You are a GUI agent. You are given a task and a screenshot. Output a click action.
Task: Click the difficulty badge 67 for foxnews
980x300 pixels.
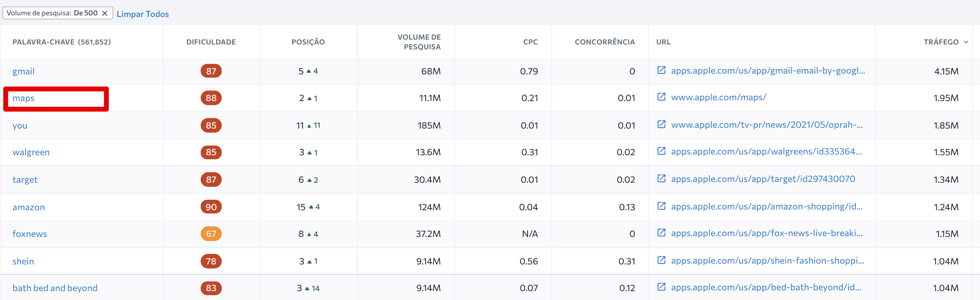point(211,234)
